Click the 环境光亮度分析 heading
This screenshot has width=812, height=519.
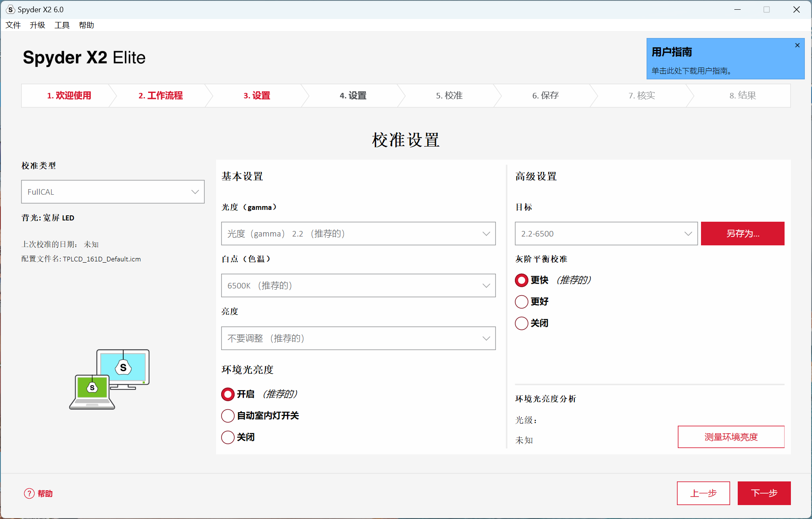(x=546, y=399)
